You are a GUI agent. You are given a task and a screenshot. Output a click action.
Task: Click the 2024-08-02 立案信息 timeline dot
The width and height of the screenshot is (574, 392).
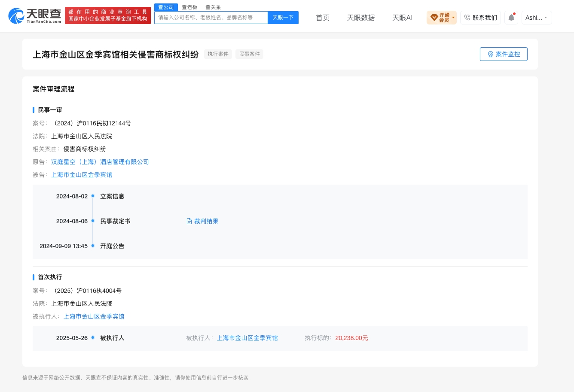93,196
